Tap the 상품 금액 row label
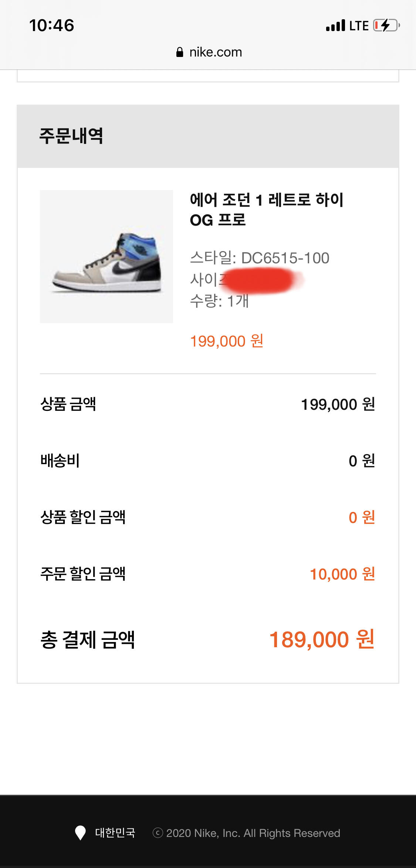Viewport: 416px width, 868px height. click(68, 404)
